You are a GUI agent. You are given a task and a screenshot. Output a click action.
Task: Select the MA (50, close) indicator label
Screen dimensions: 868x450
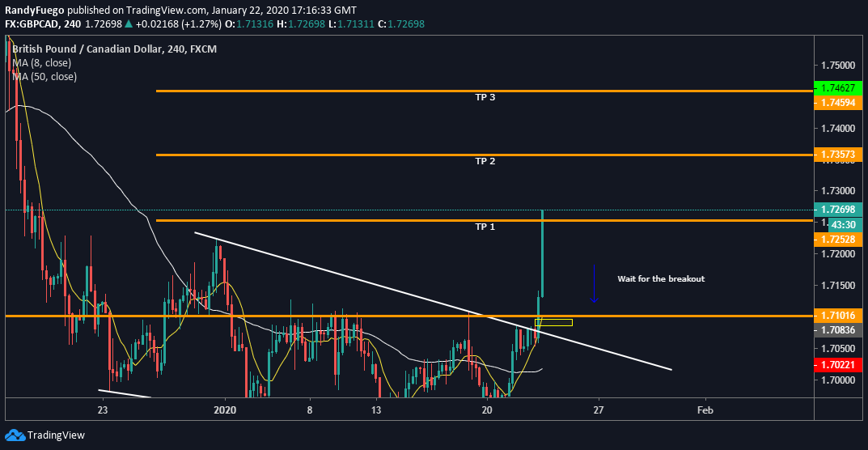click(44, 77)
